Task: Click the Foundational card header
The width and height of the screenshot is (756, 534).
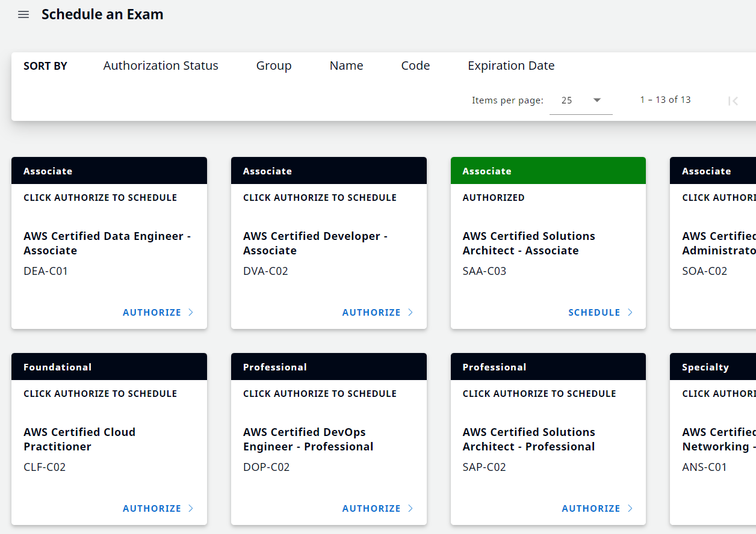Action: 109,367
